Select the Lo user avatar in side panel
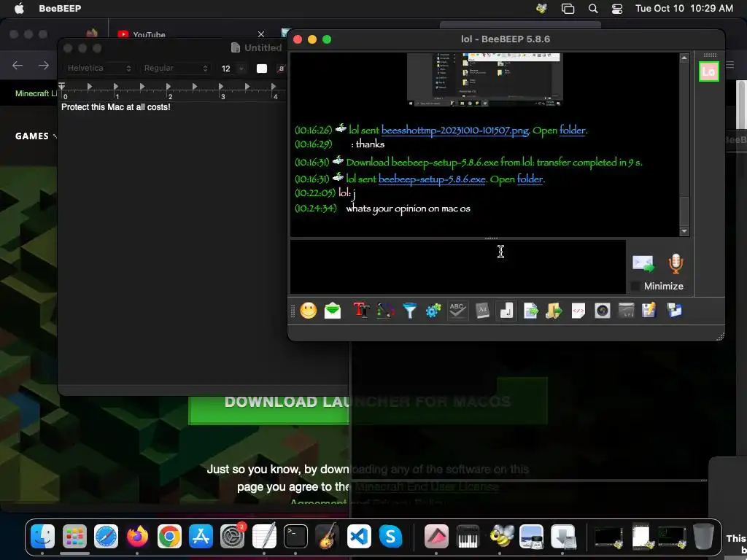Image resolution: width=747 pixels, height=560 pixels. (x=708, y=71)
